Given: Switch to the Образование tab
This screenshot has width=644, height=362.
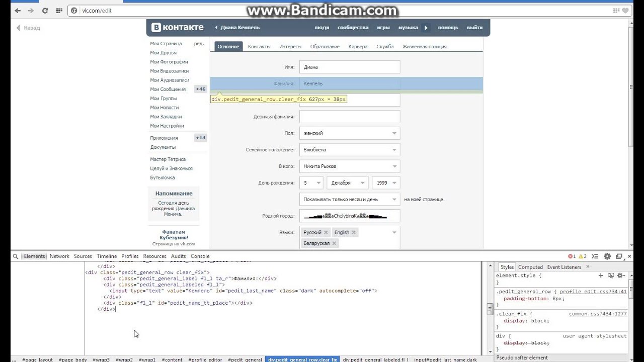Looking at the screenshot, I should 325,46.
